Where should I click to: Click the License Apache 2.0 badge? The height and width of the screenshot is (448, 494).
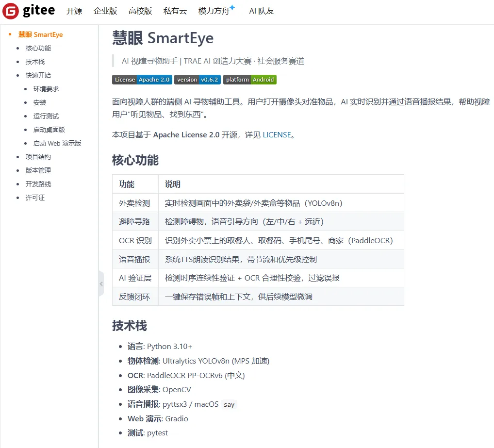[x=142, y=80]
